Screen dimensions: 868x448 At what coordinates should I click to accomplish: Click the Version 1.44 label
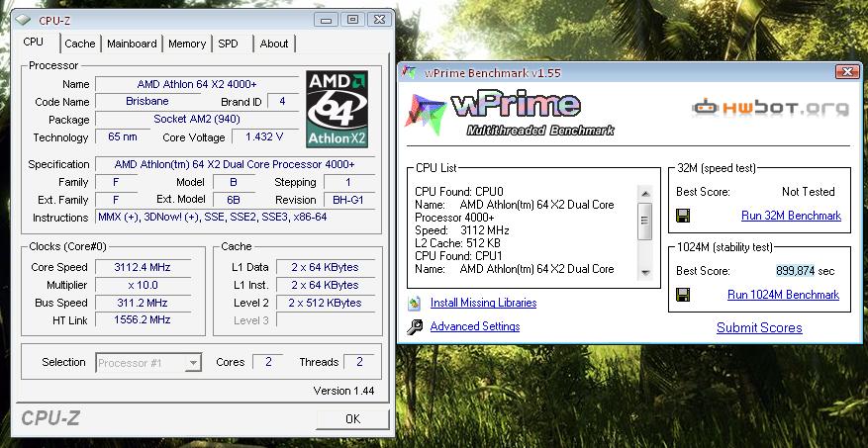(343, 391)
